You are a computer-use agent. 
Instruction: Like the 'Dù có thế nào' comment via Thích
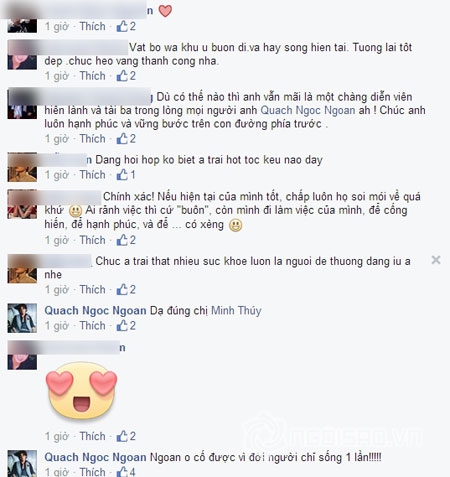(x=92, y=139)
